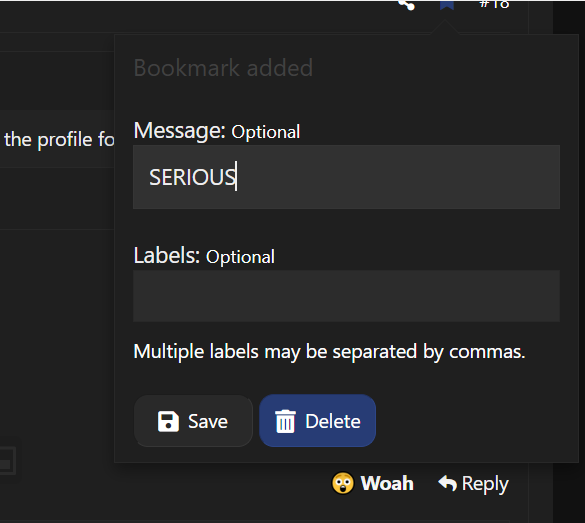Click the Optional text beside Message
The width and height of the screenshot is (585, 523).
click(266, 132)
